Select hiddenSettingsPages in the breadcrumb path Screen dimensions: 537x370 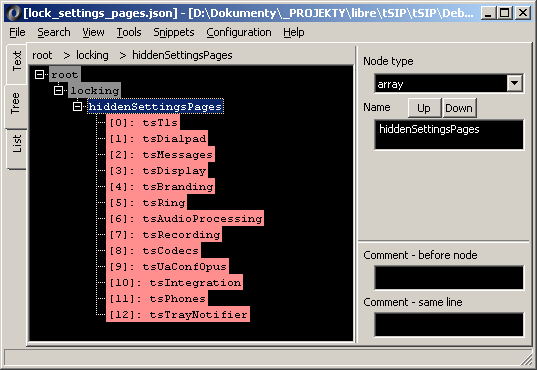[182, 55]
